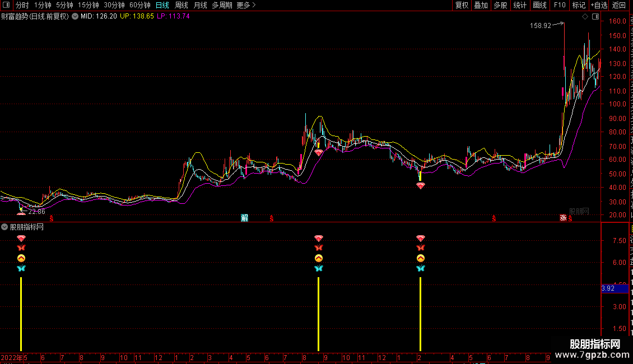
Task: Click the panel layout icon at top-left
Action: click(6, 5)
